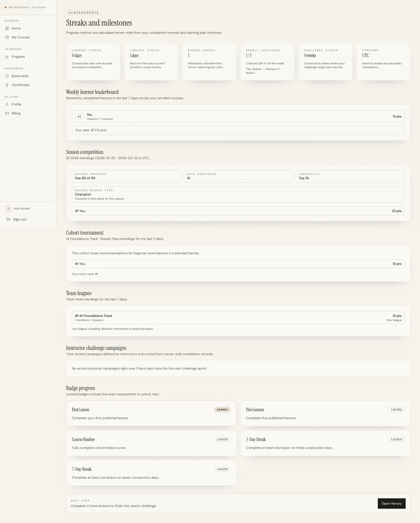This screenshot has height=523, width=420.
Task: Click the Certificates ribbon icon
Action: point(7,85)
